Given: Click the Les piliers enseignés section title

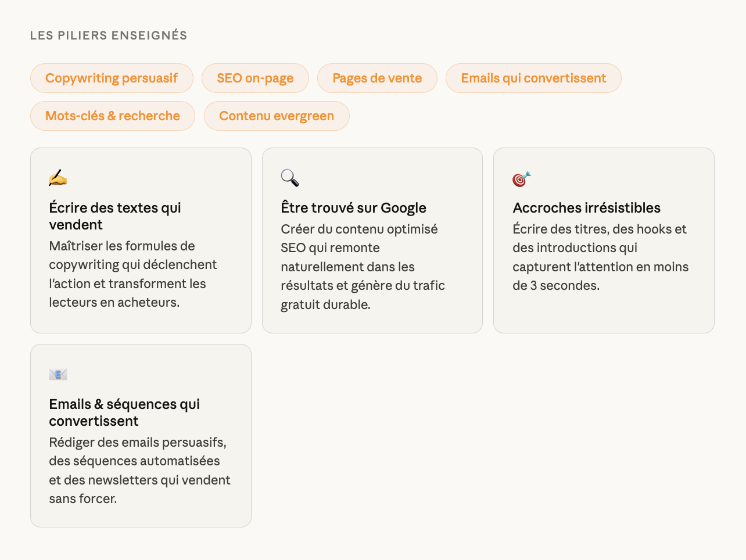Looking at the screenshot, I should tap(109, 35).
